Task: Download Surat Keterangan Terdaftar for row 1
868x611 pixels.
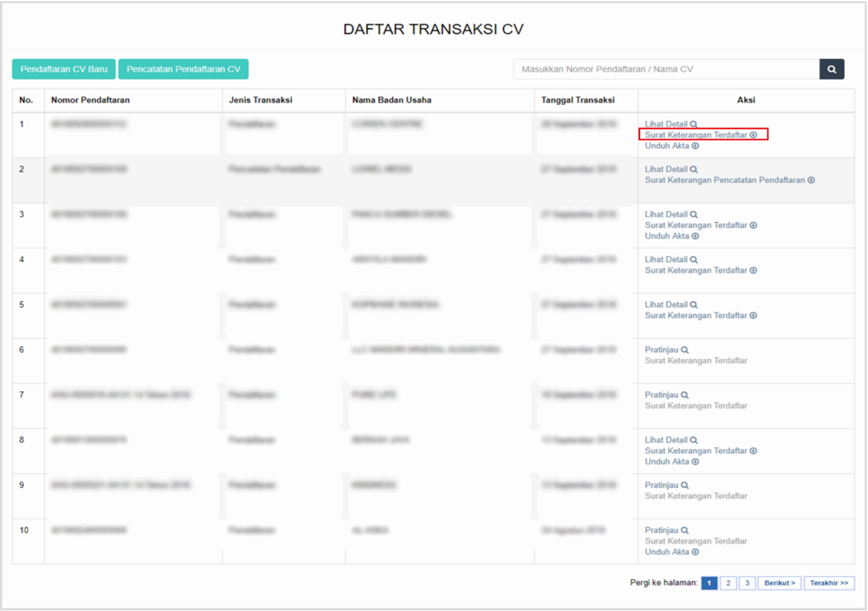Action: 700,135
